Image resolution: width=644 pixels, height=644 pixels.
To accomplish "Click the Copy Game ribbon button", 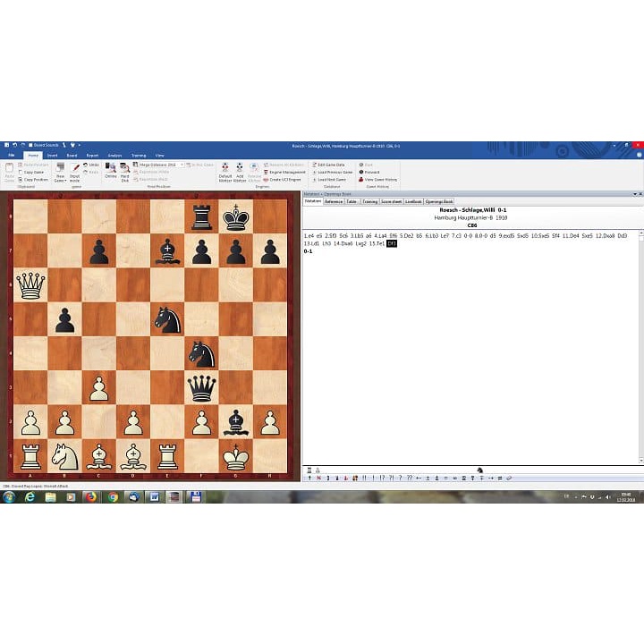I will pyautogui.click(x=30, y=172).
